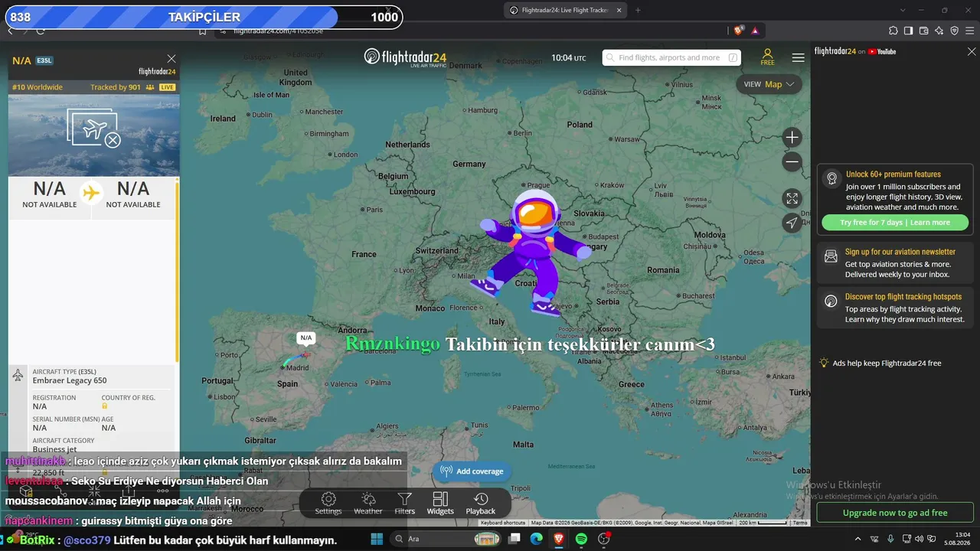Click the Madrid label on the map
The height and width of the screenshot is (551, 980).
tap(297, 368)
